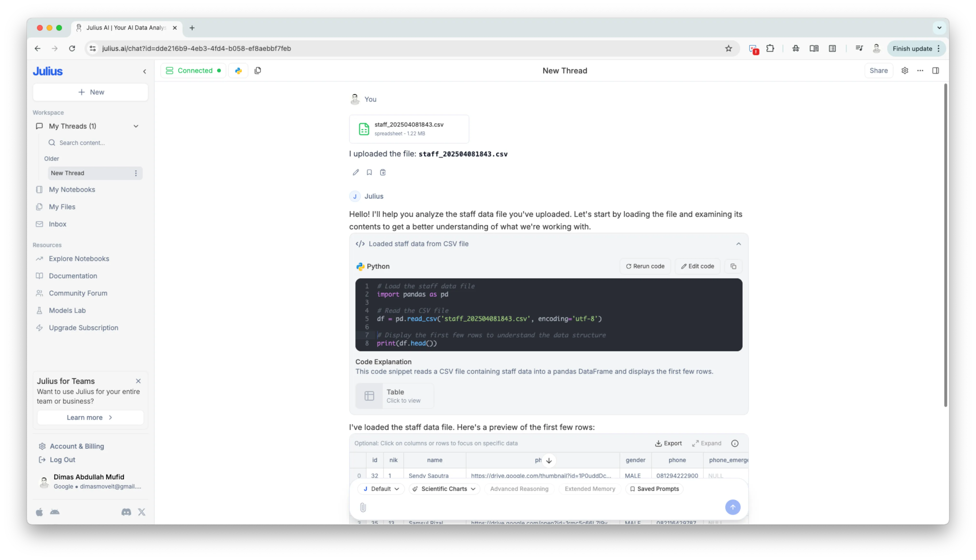Click the Python environment icon in header
Image resolution: width=976 pixels, height=560 pixels.
pyautogui.click(x=238, y=70)
